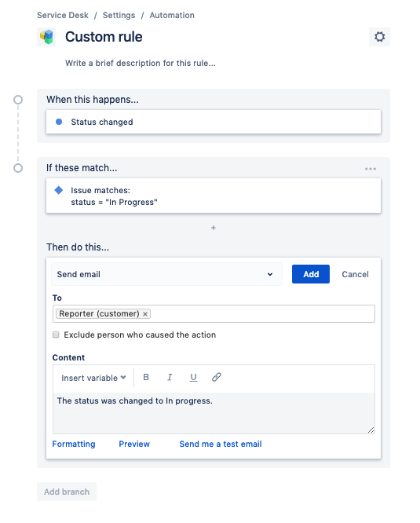Select the When this happens step circle
Image resolution: width=420 pixels, height=523 pixels.
click(x=18, y=100)
